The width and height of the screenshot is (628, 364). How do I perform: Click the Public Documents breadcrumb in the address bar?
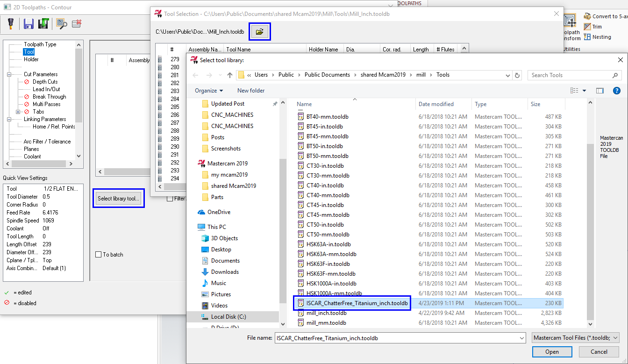pyautogui.click(x=327, y=75)
